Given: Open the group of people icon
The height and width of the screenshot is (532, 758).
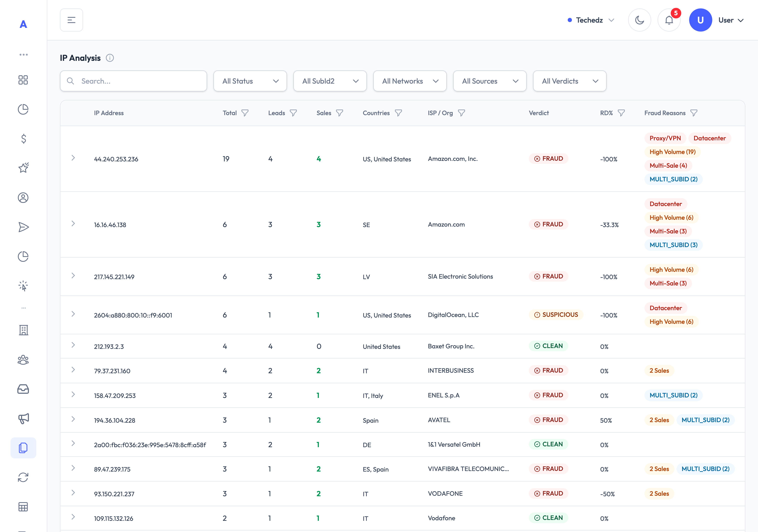Looking at the screenshot, I should (23, 360).
